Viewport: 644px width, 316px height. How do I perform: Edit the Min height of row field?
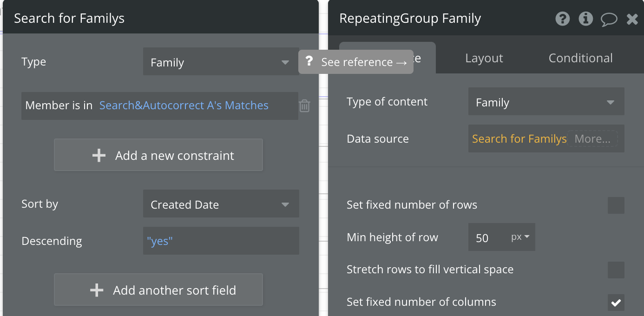[x=486, y=238]
